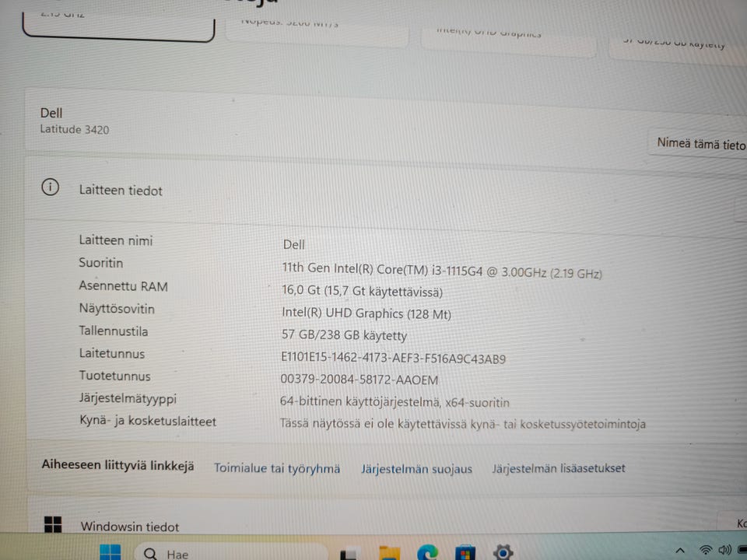Image resolution: width=747 pixels, height=560 pixels.
Task: Click the Suoritin label
Action: [x=101, y=263]
